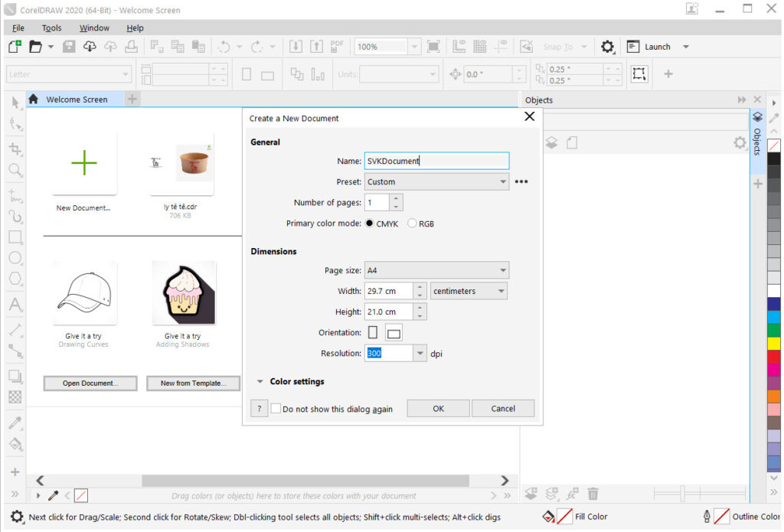Screen dimensions: 784x532
Task: Open the Launch dropdown arrow
Action: (686, 47)
